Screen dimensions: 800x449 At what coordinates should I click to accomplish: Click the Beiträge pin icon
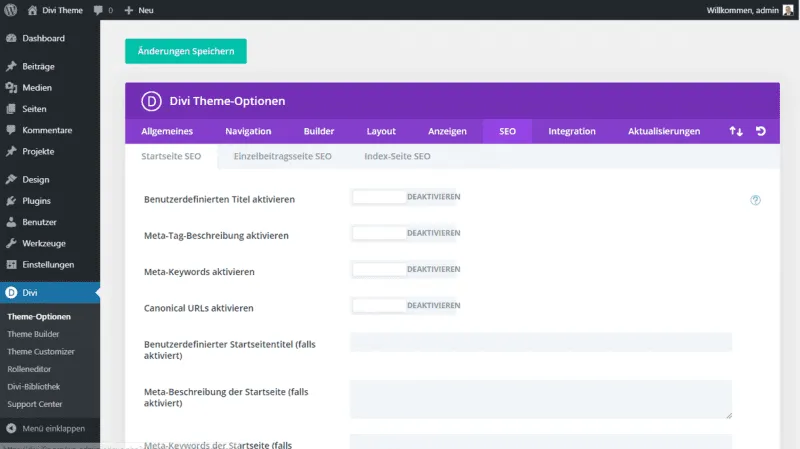[11, 66]
